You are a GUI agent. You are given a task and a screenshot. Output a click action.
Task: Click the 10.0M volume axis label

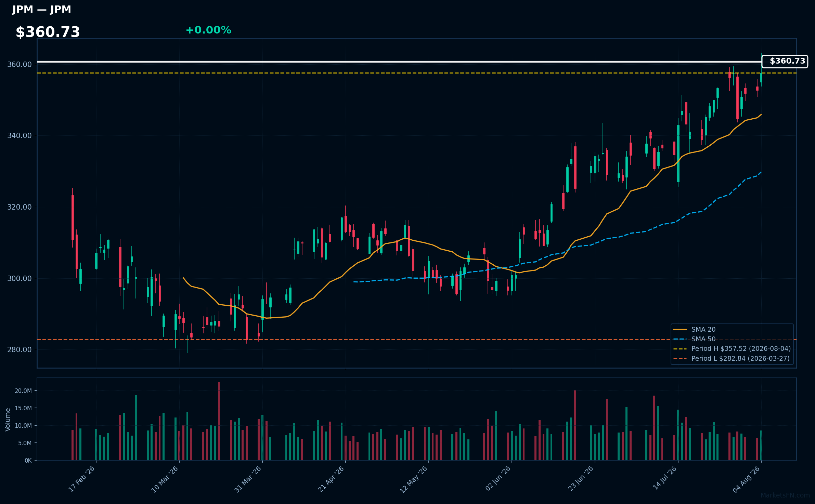(x=23, y=426)
